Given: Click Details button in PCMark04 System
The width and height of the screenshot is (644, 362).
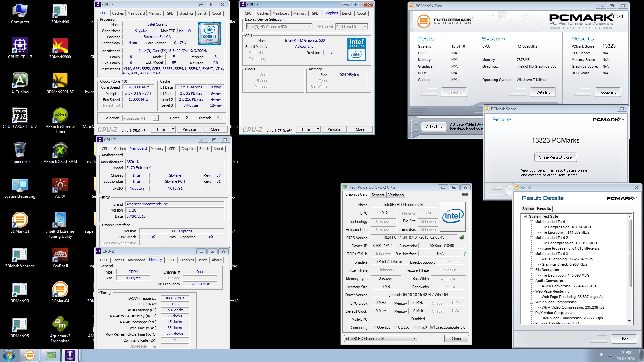Looking at the screenshot, I should coord(543,92).
